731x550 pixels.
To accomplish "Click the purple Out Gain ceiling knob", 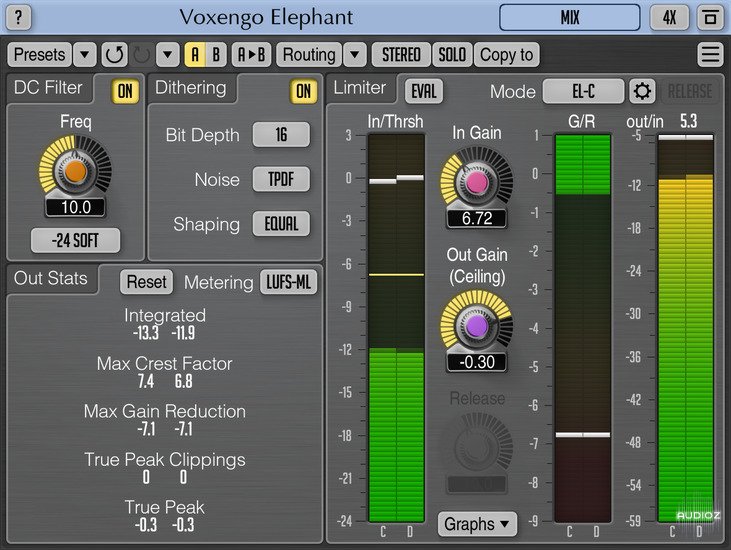I will (476, 326).
